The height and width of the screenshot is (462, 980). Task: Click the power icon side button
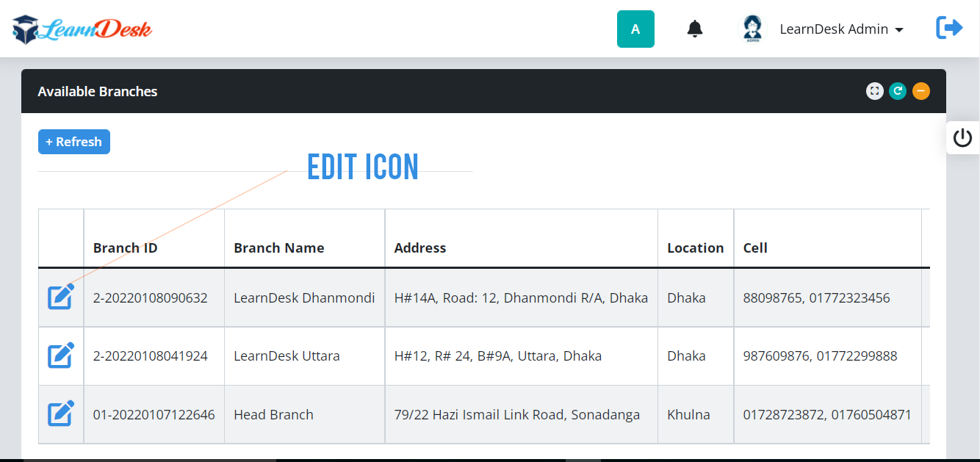(x=962, y=138)
